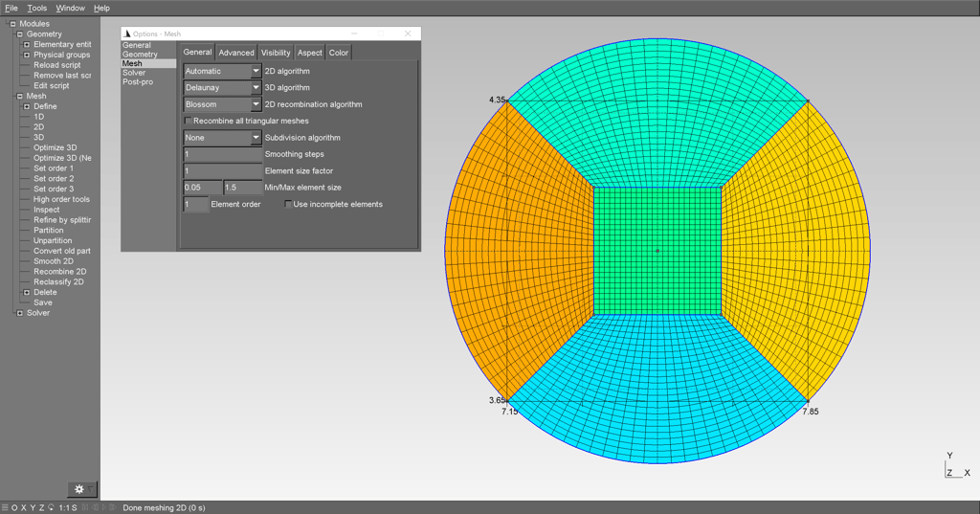Screen dimensions: 980x514
Task: Set view along Z axis in status bar
Action: [x=41, y=507]
